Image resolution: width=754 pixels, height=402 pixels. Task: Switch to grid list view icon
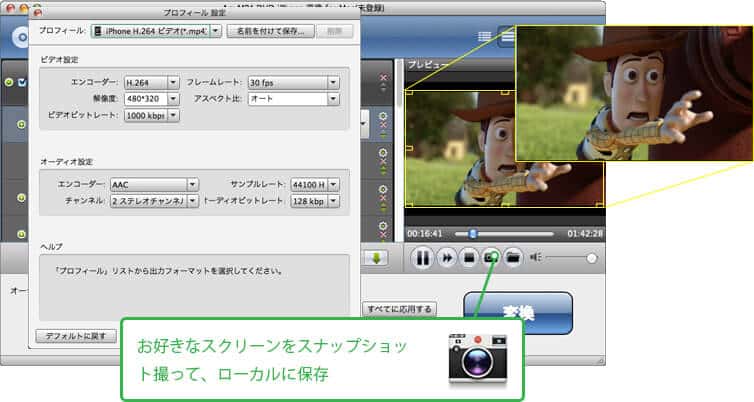(x=485, y=37)
